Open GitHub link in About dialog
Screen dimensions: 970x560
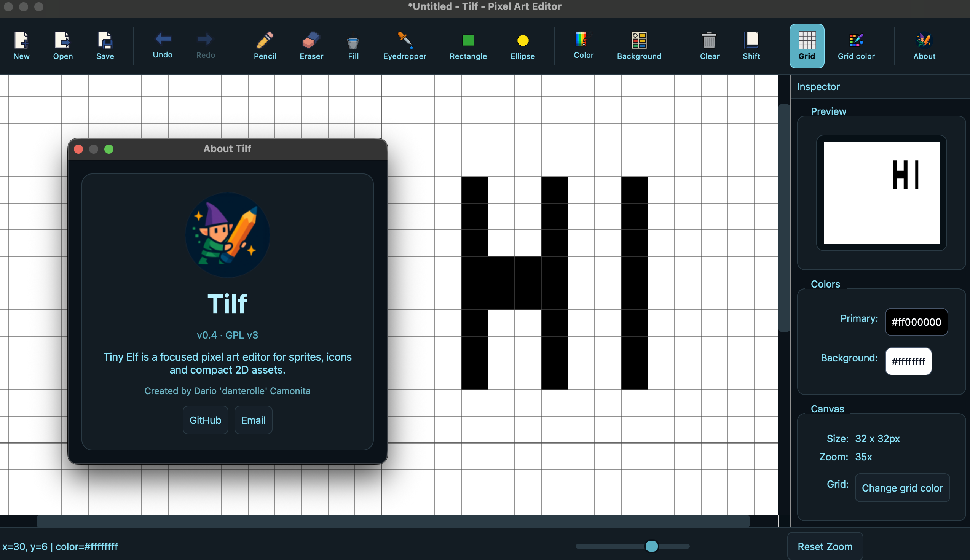tap(205, 420)
